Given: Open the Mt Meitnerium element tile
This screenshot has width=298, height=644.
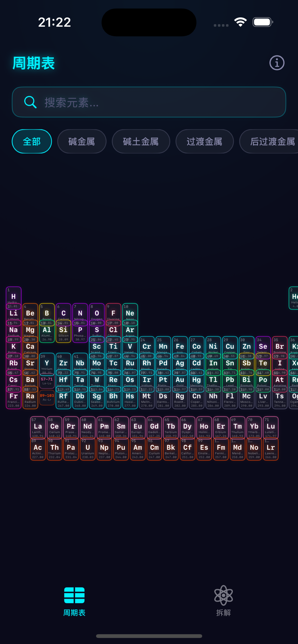Looking at the screenshot, I should click(x=147, y=398).
